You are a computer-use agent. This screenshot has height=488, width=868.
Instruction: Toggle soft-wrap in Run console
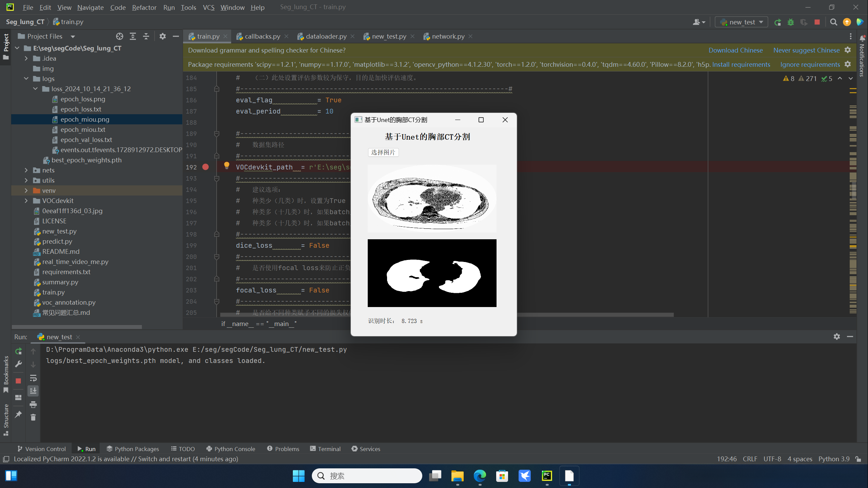(x=33, y=378)
